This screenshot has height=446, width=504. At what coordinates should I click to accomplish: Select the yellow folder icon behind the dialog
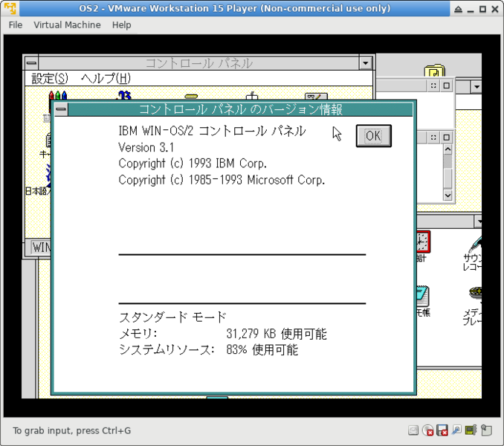click(x=435, y=71)
